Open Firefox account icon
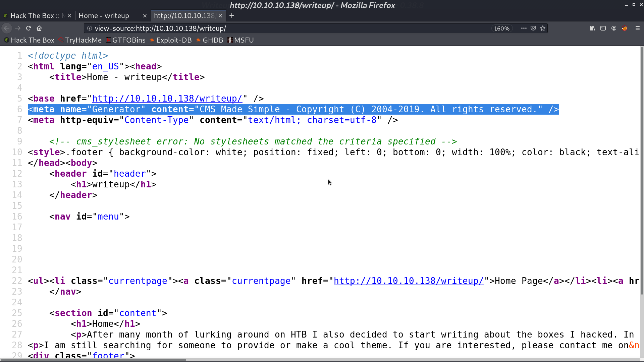Viewport: 644px width, 362px height. pos(614,28)
